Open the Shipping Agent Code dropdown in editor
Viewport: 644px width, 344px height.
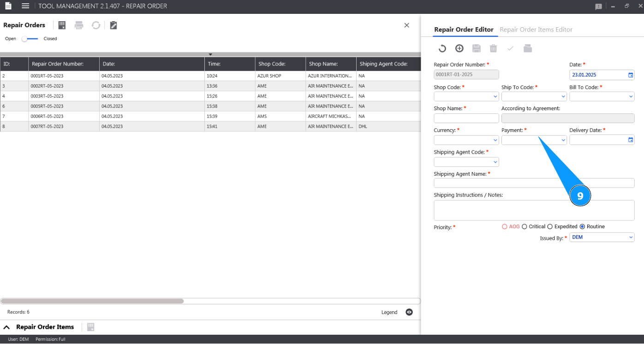(x=466, y=162)
